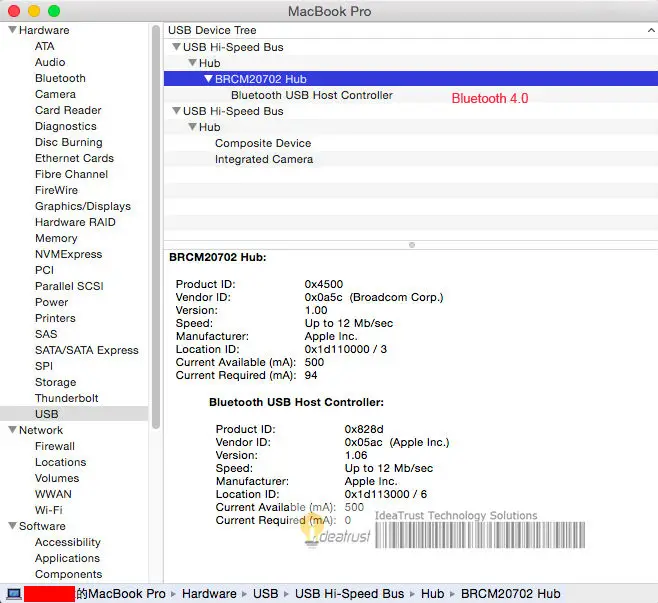Click the sidebar vertical scrollbar
Image resolution: width=658 pixels, height=603 pixels.
[156, 227]
